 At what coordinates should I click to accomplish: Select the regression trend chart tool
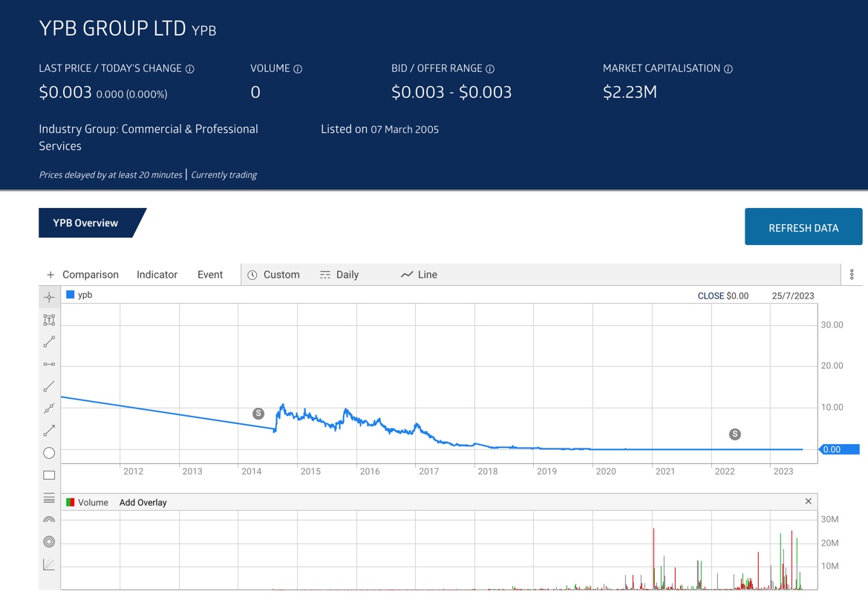tap(49, 564)
